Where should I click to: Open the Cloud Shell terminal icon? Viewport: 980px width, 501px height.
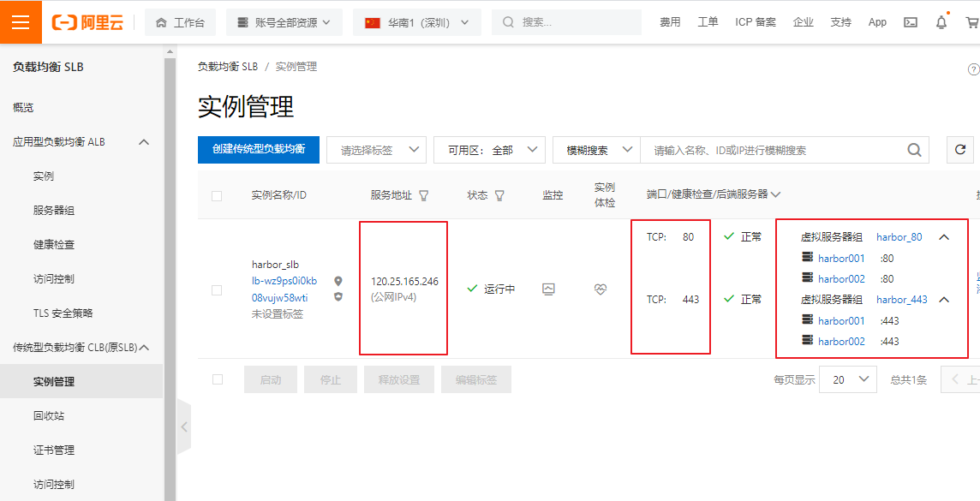pyautogui.click(x=911, y=22)
